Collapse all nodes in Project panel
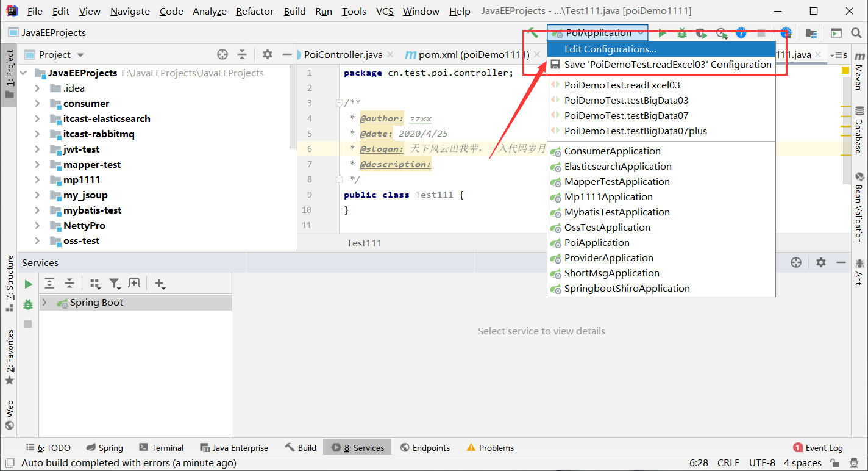 point(242,54)
